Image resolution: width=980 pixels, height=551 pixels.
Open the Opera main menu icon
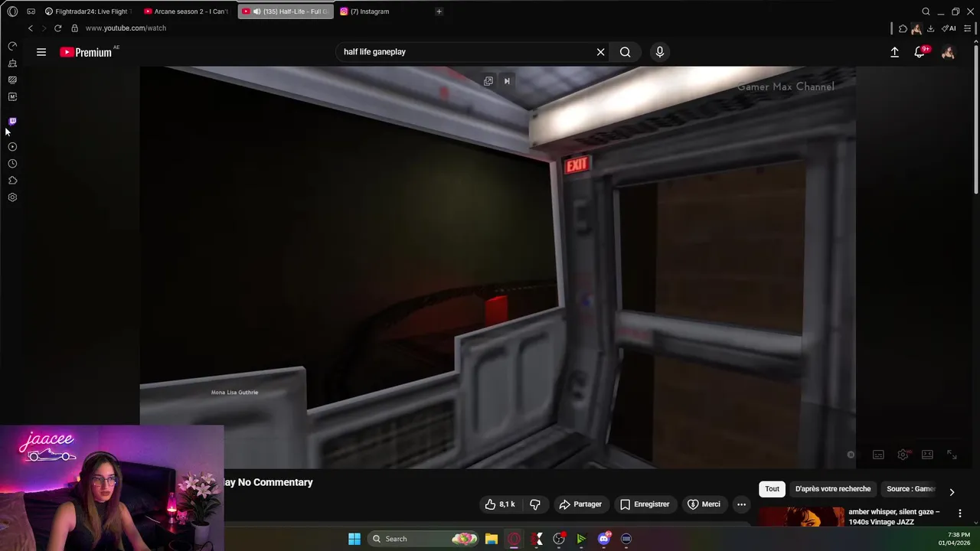coord(12,11)
